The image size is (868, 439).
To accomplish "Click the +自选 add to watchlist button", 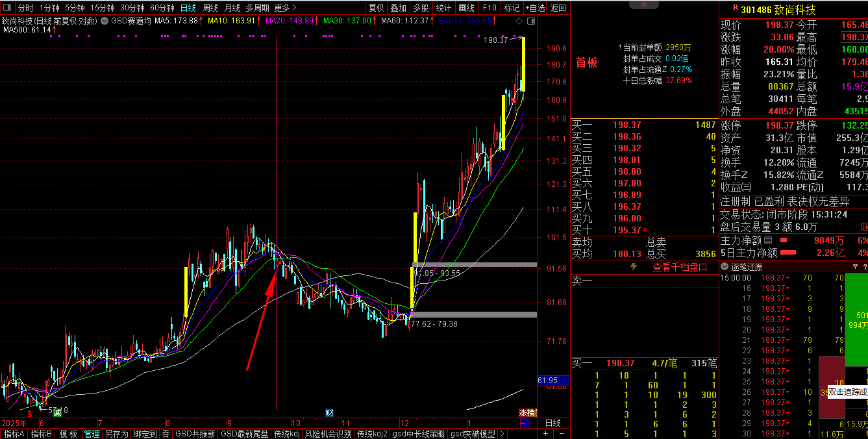I will [535, 8].
